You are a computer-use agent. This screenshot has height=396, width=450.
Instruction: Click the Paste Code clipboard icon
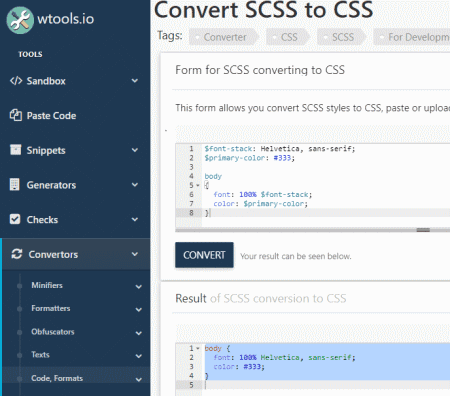click(16, 115)
